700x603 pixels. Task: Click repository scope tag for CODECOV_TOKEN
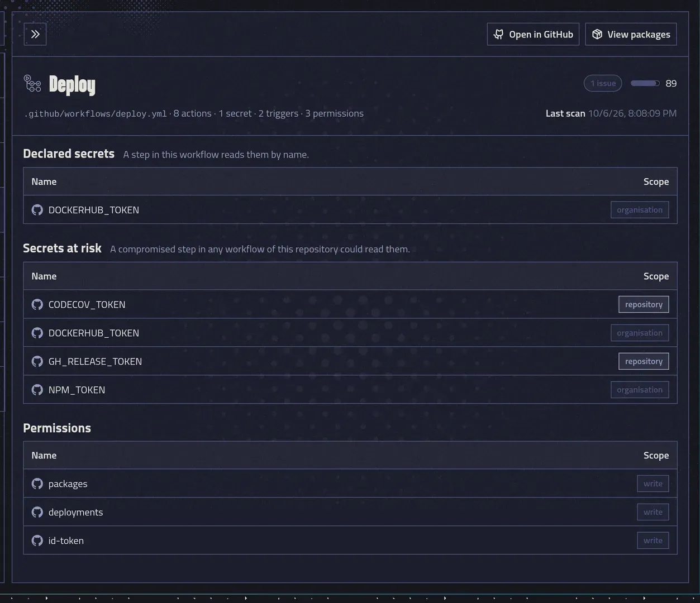(x=644, y=304)
